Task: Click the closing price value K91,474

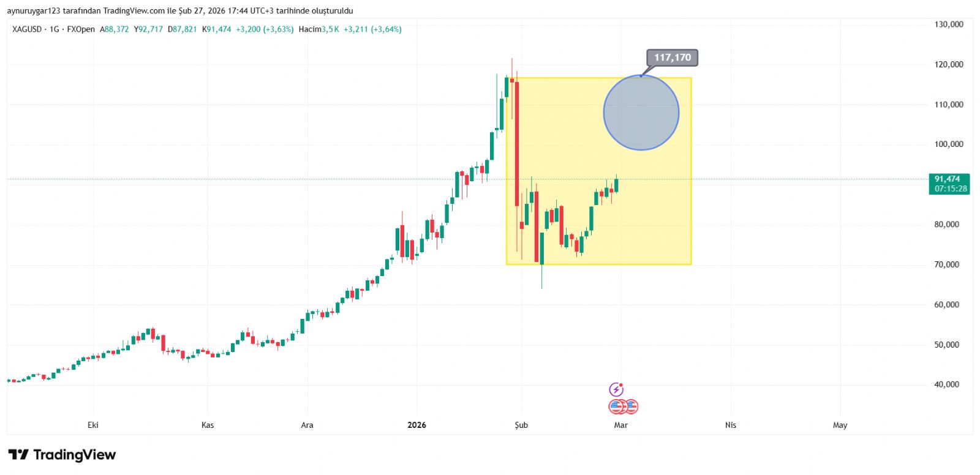Action: click(217, 29)
